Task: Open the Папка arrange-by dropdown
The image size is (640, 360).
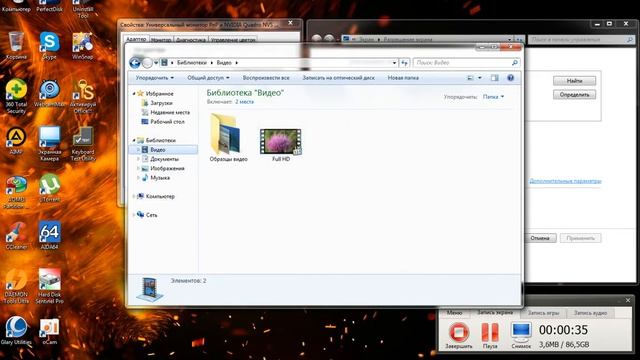Action: (x=493, y=97)
